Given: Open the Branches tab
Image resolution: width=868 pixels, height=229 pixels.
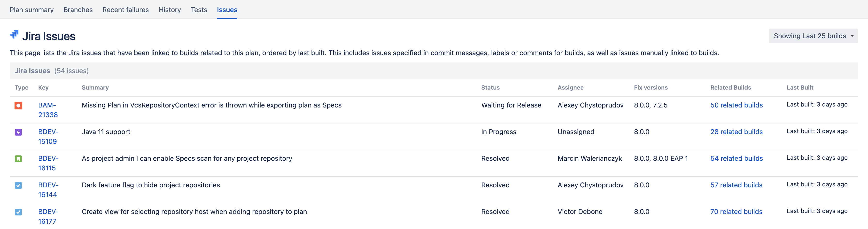Looking at the screenshot, I should (x=78, y=10).
